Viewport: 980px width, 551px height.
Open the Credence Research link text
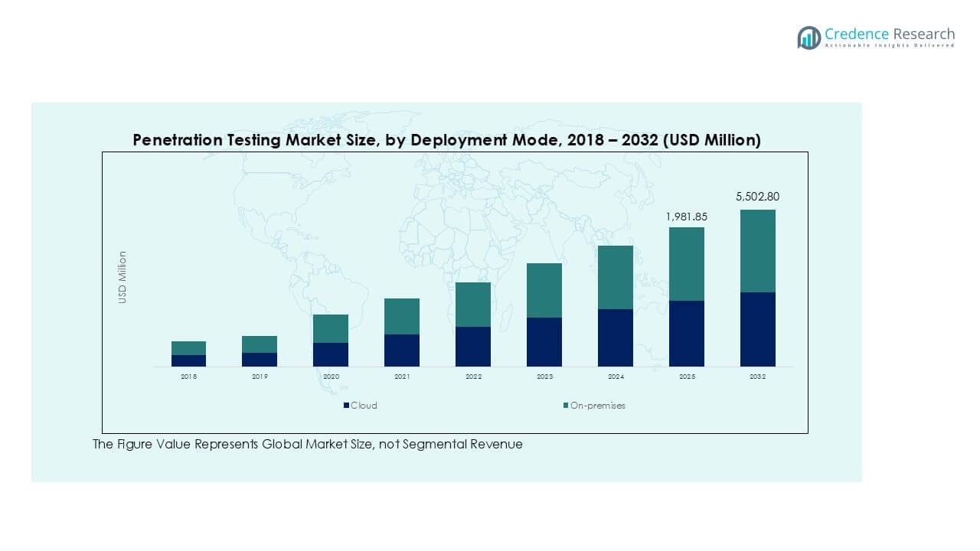[x=889, y=34]
